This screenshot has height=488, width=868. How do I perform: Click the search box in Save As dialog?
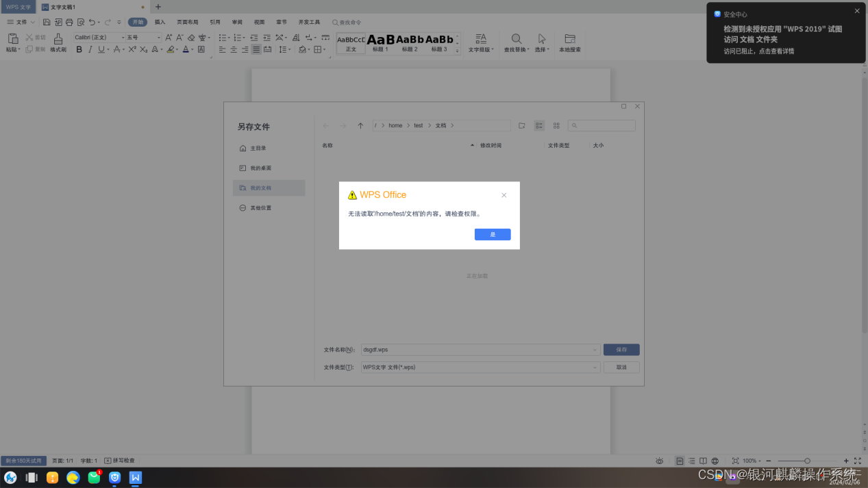602,126
